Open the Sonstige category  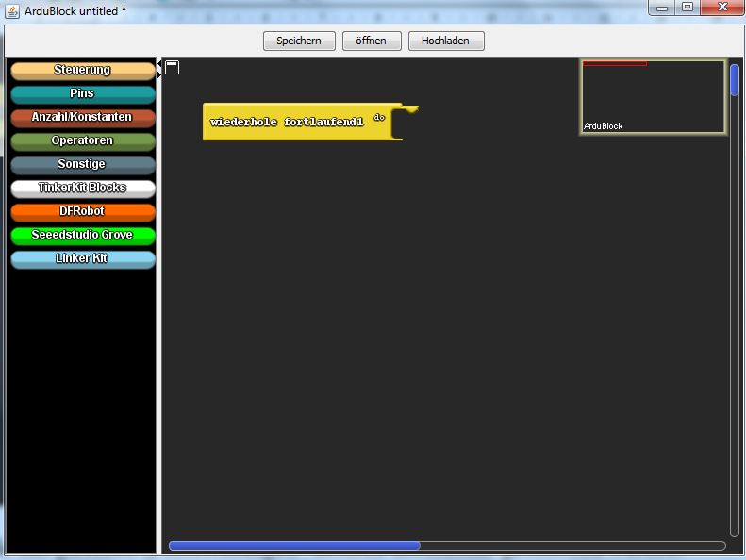point(82,165)
